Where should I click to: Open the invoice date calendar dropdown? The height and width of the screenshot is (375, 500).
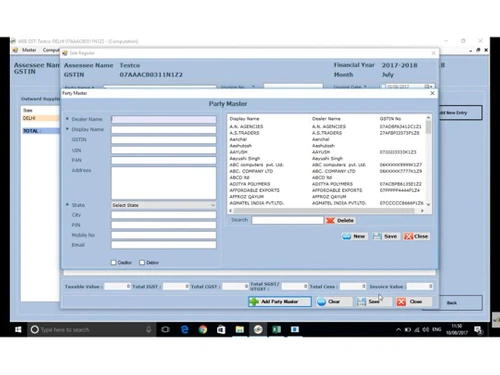pos(429,86)
